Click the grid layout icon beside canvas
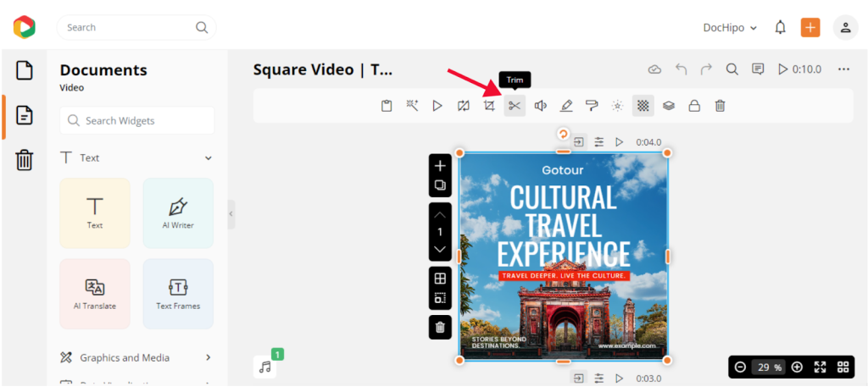868x392 pixels. tap(440, 278)
